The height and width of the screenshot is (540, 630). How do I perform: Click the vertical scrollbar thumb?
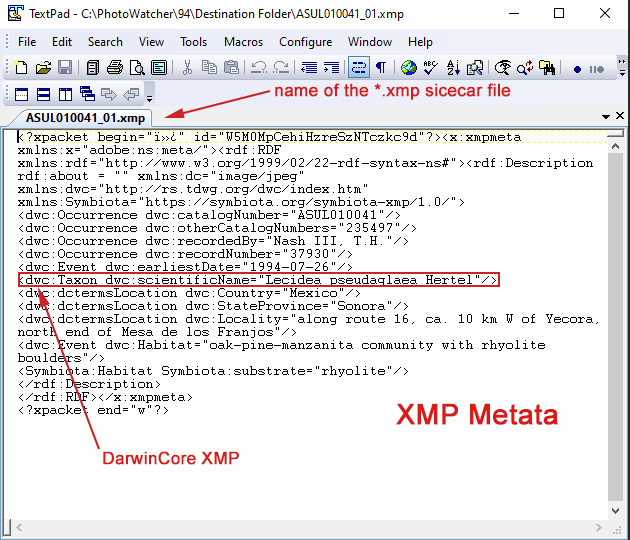pyautogui.click(x=615, y=327)
